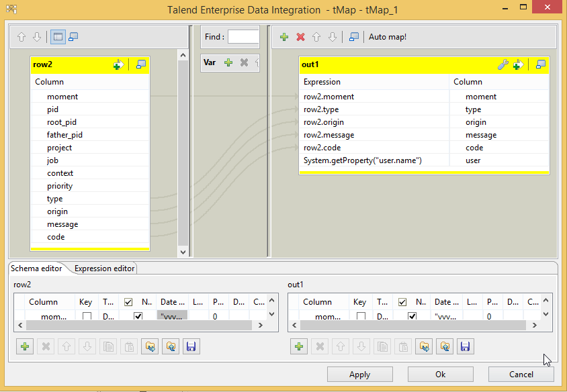Confirm with the Ok button
Screen dimensions: 567x392
click(x=441, y=375)
